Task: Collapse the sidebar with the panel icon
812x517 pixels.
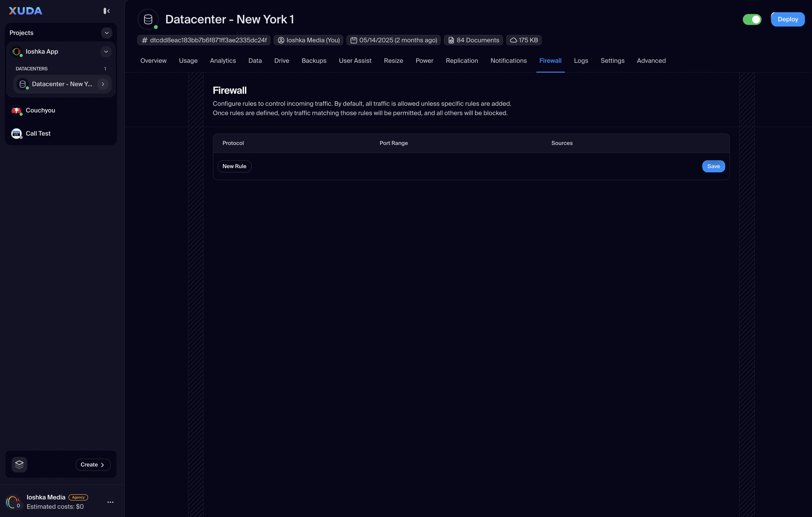Action: (107, 11)
